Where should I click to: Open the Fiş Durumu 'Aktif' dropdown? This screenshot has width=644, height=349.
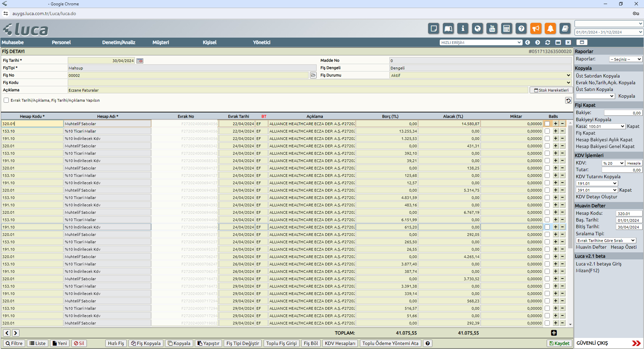[x=481, y=75]
